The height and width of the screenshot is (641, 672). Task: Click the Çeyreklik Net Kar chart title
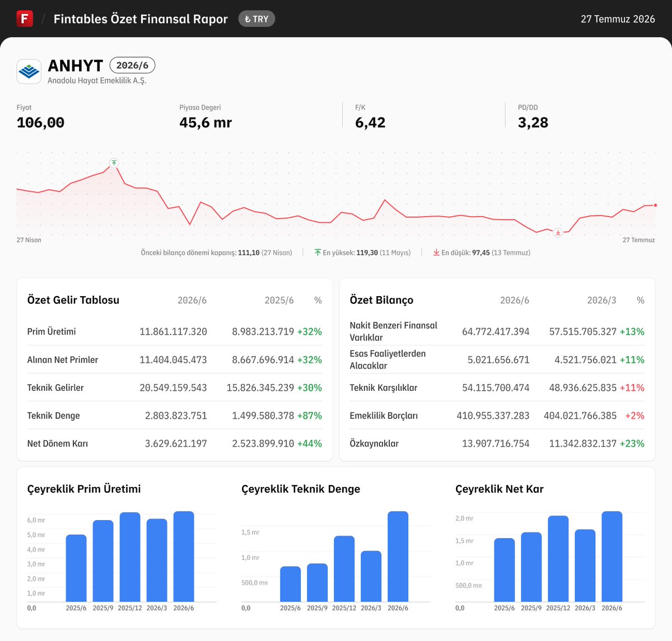500,489
